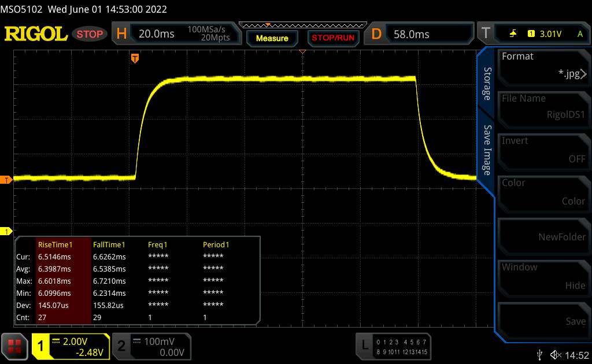The image size is (592, 364).
Task: Select the orange trigger position marker T
Action: (135, 58)
